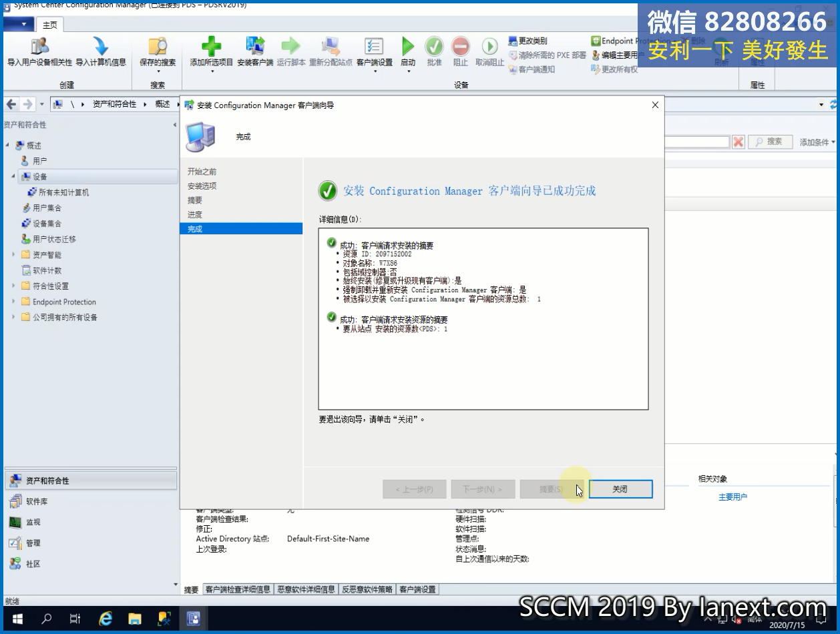The height and width of the screenshot is (634, 840).
Task: Switch to the 客户端检查详细信息 bottom tab
Action: click(238, 589)
